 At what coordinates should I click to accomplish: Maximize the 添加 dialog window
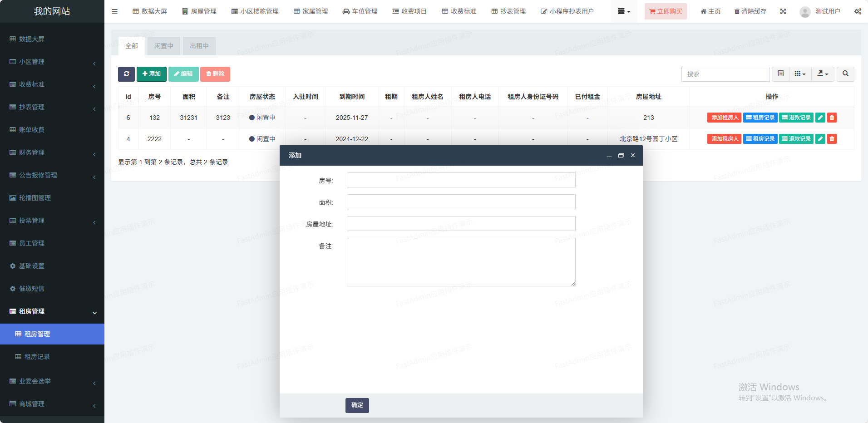click(x=621, y=156)
